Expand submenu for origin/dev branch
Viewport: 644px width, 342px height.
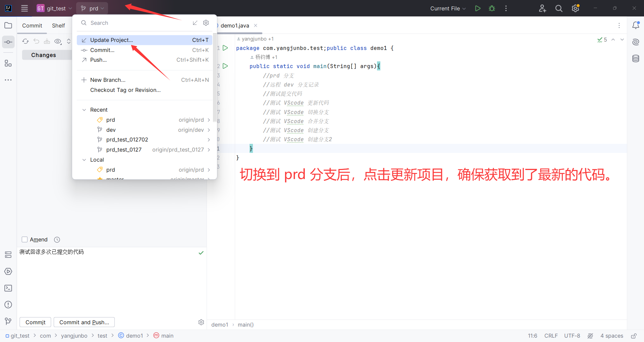(209, 130)
